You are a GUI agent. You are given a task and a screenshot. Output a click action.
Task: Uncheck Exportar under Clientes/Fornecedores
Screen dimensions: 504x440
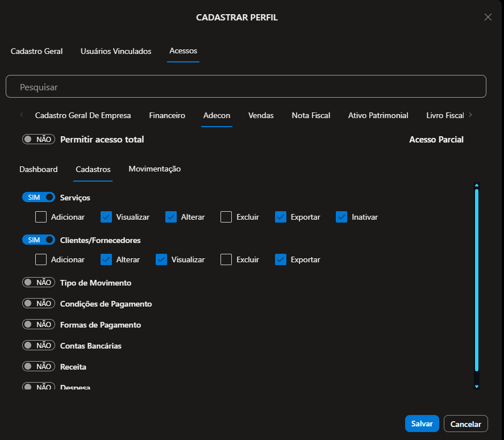coord(281,259)
